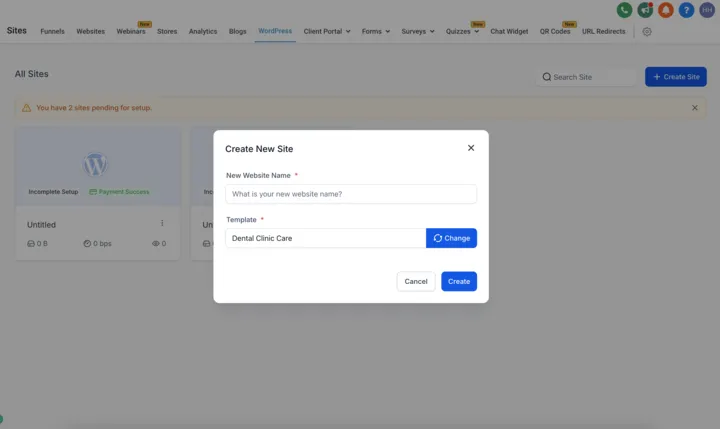Dismiss the pending sites warning banner
This screenshot has width=720, height=429.
point(694,107)
